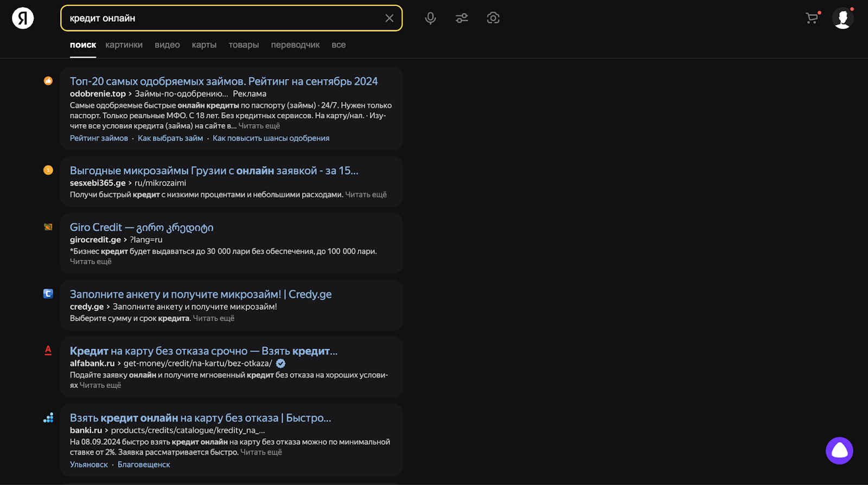Screen dimensions: 868x485
Task: Open 'Топ-20 самых одобряемых займов' result
Action: point(224,81)
